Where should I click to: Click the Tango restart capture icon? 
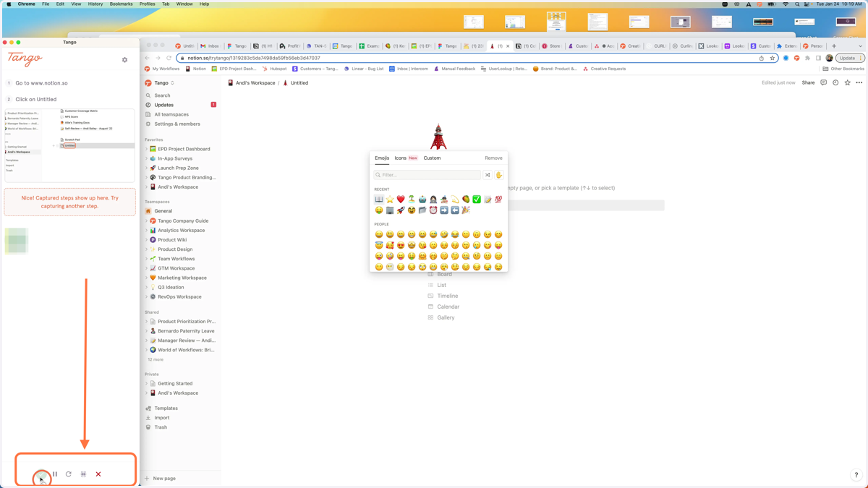pos(69,474)
